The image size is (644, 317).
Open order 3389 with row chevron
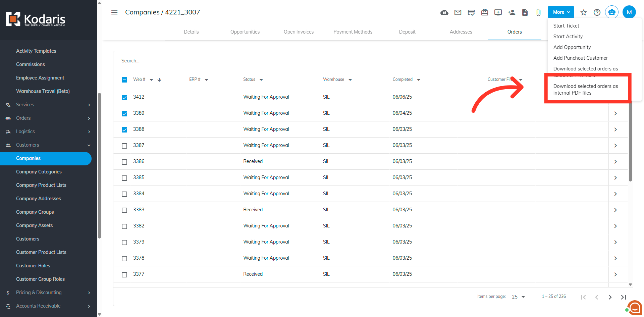click(x=615, y=113)
